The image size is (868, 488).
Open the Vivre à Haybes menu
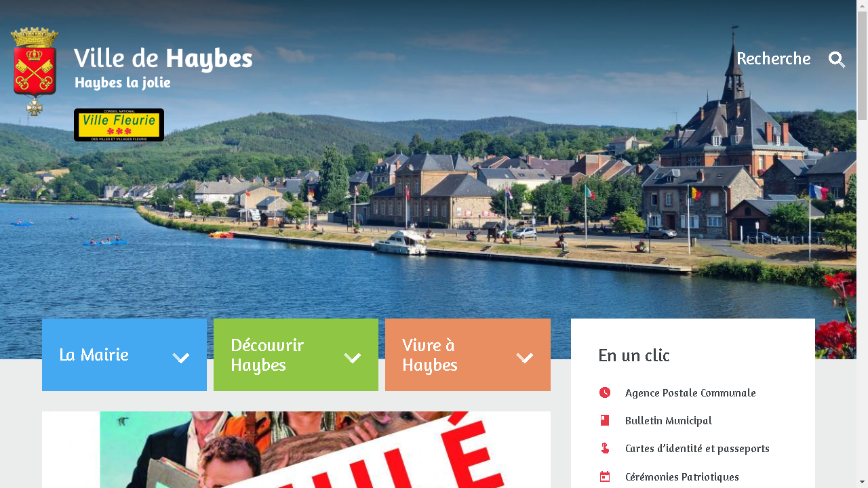[x=468, y=354]
